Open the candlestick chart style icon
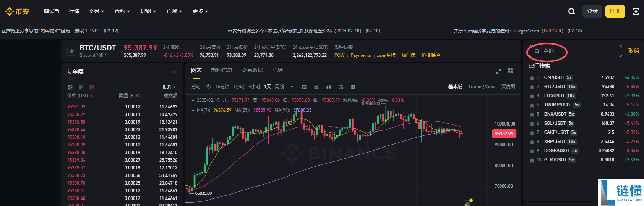 coord(329,87)
